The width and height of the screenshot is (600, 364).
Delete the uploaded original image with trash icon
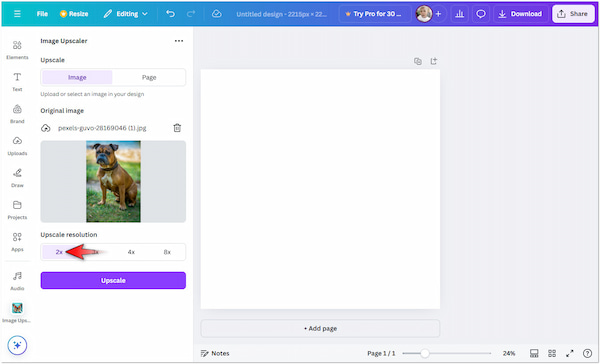177,128
